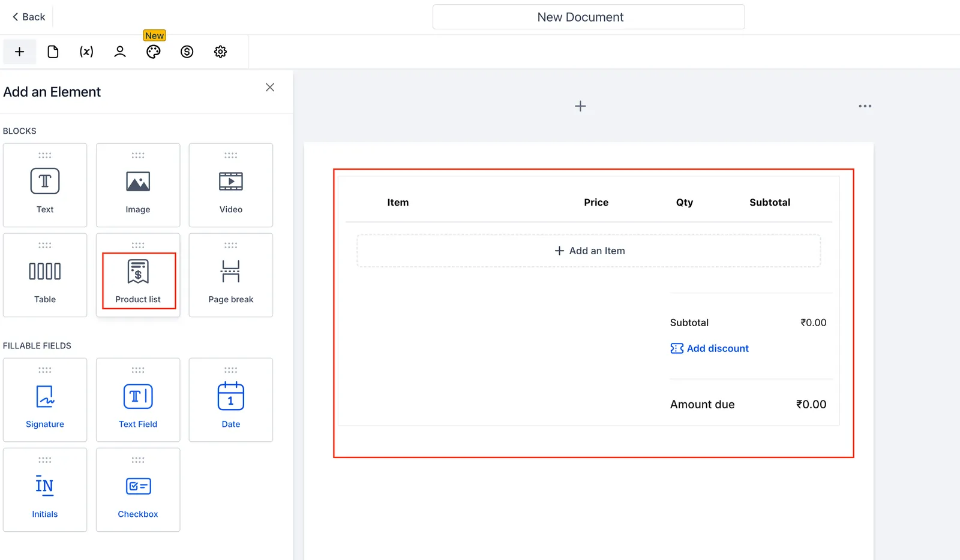This screenshot has width=960, height=560.
Task: Click the FILLABLE FIELDS section heading
Action: [37, 345]
